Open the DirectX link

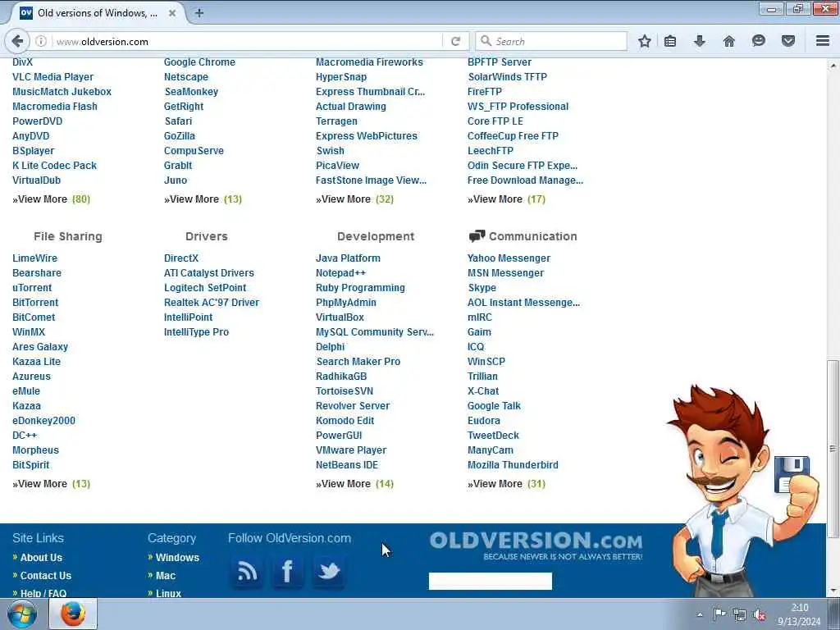click(x=181, y=258)
